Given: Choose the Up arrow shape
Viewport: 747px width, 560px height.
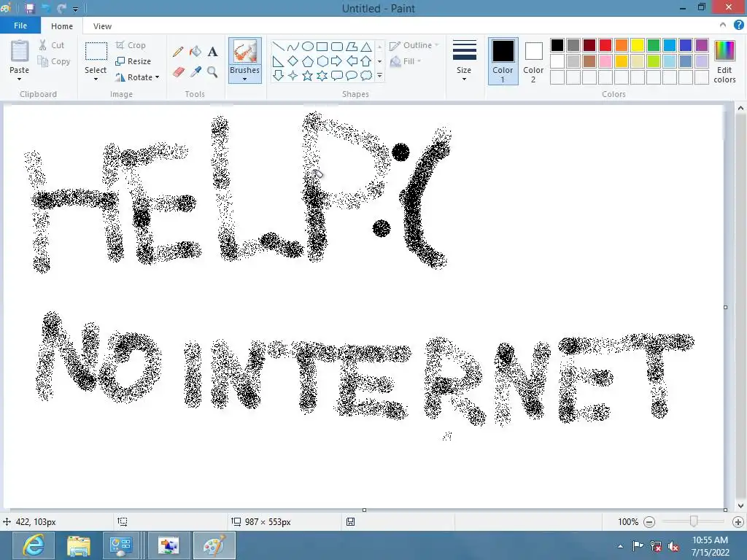Looking at the screenshot, I should tap(366, 61).
